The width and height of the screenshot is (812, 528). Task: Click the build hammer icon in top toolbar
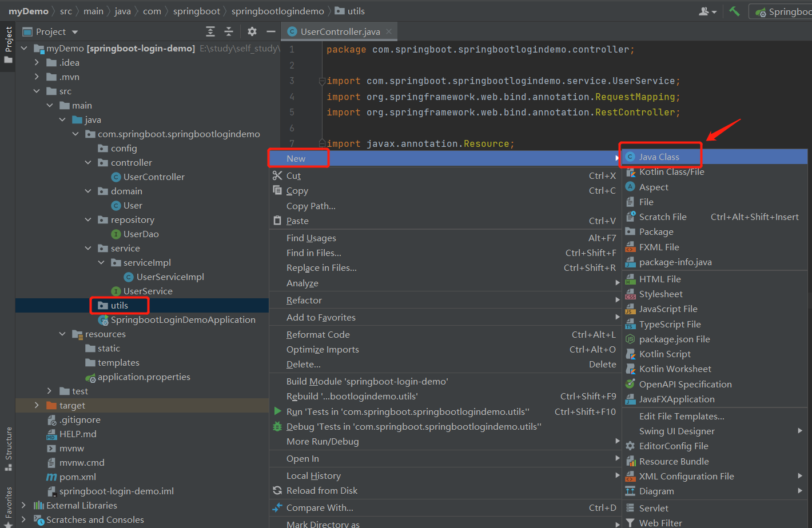734,11
